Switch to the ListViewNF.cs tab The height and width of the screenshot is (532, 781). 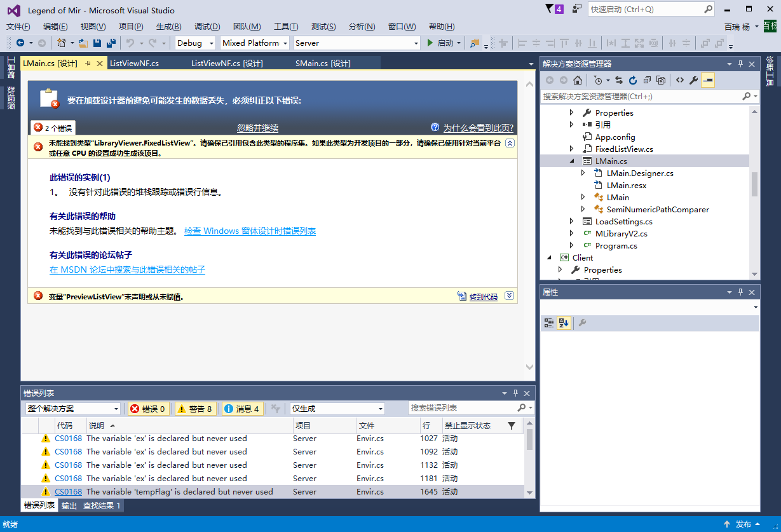coord(134,63)
